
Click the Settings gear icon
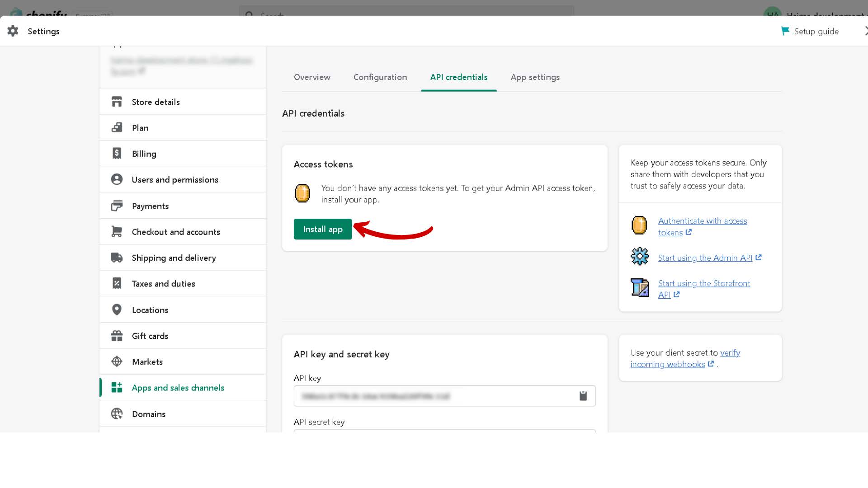(13, 31)
